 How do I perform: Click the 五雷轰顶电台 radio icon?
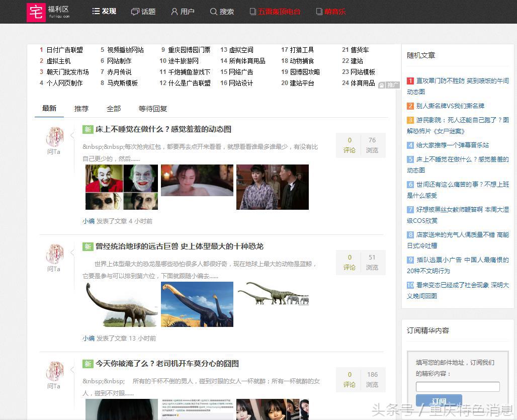(254, 11)
